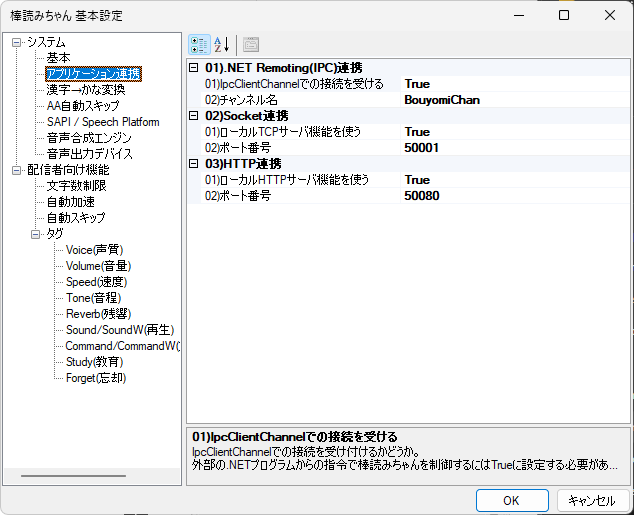Viewport: 634px width, 515px height.
Task: Switch property grid to categorized view
Action: (199, 45)
